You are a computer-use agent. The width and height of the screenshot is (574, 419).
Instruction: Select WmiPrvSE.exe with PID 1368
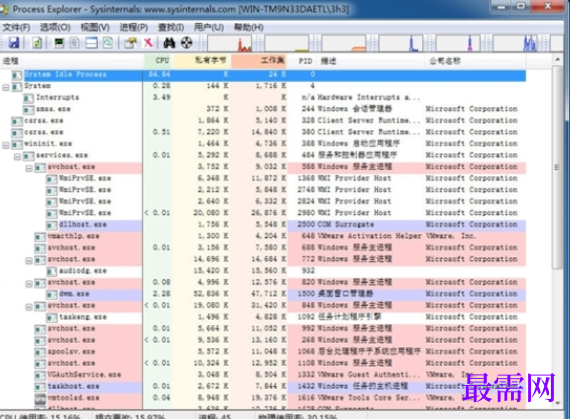263,179
